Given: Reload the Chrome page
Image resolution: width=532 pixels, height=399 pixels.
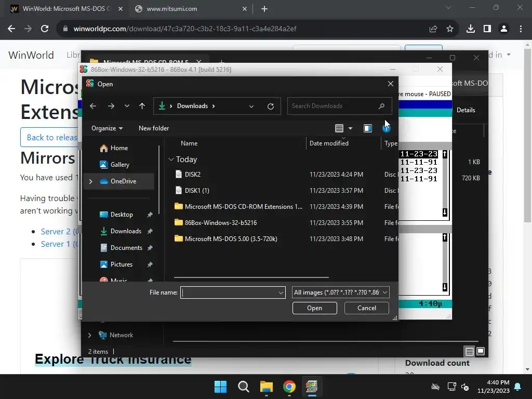Looking at the screenshot, I should [45, 29].
